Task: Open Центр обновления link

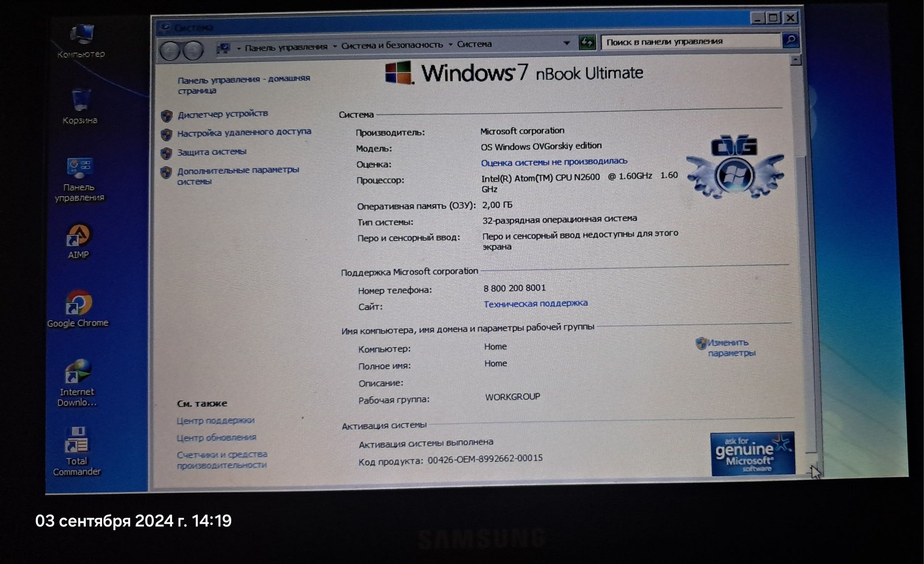Action: (216, 438)
